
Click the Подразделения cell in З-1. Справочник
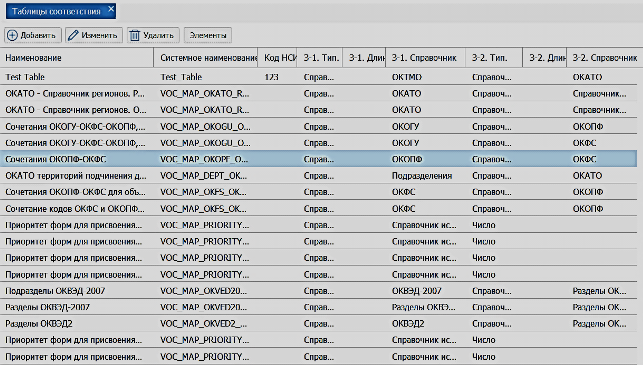pyautogui.click(x=422, y=176)
